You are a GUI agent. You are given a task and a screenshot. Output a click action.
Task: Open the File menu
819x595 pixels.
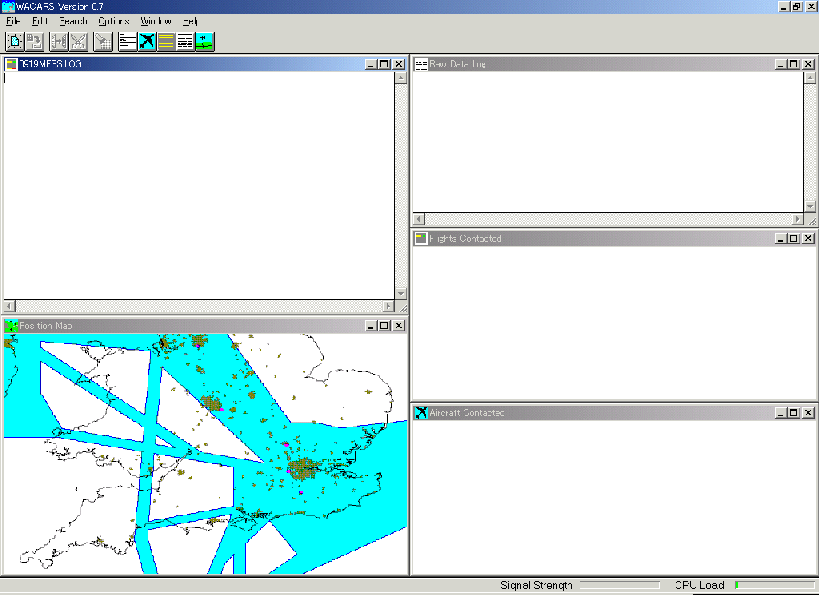pyautogui.click(x=12, y=21)
